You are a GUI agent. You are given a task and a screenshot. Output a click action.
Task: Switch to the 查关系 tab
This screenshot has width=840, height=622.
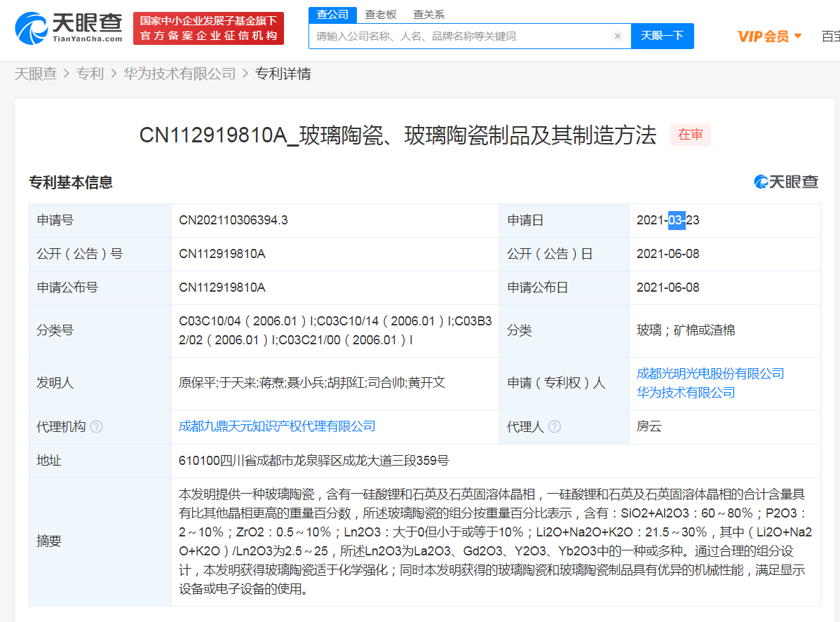(428, 14)
